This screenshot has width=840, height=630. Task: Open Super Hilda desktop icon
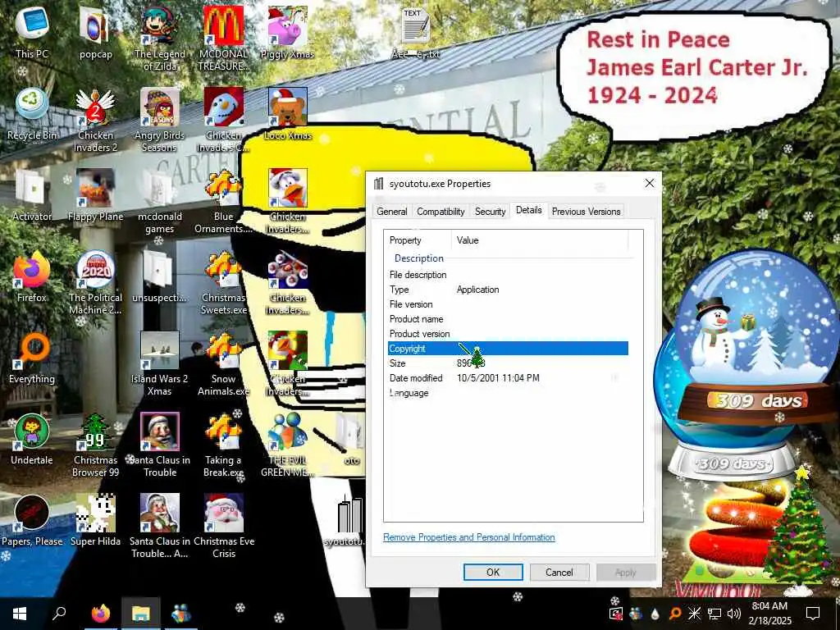tap(95, 521)
